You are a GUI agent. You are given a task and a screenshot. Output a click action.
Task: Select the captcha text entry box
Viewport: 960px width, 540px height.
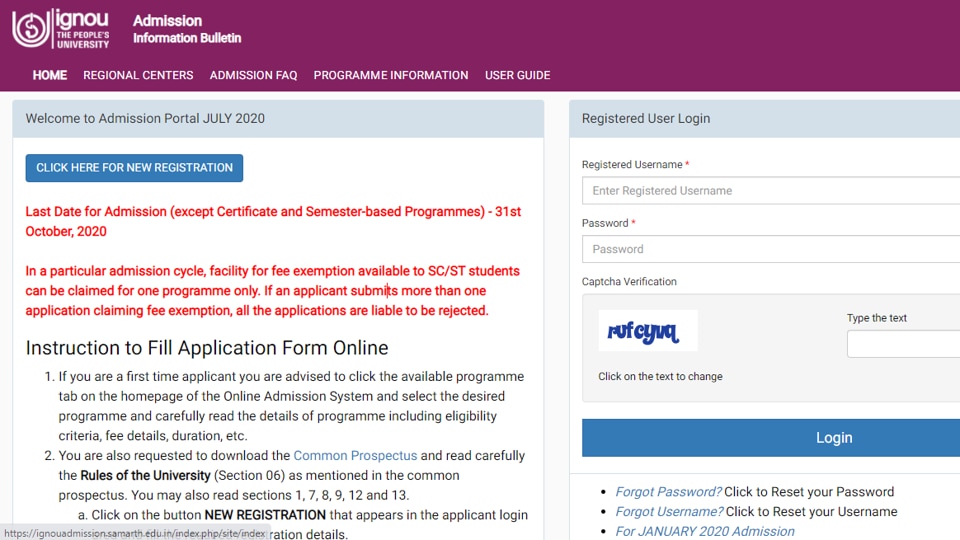click(x=903, y=344)
